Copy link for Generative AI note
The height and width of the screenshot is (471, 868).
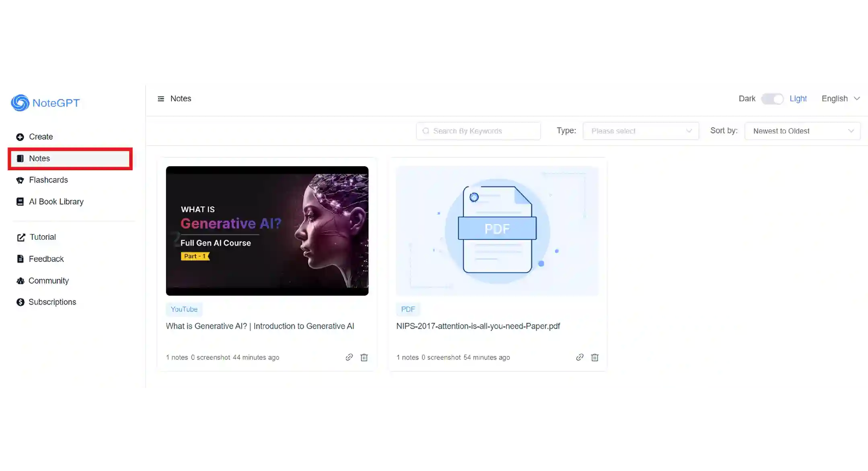(x=349, y=357)
